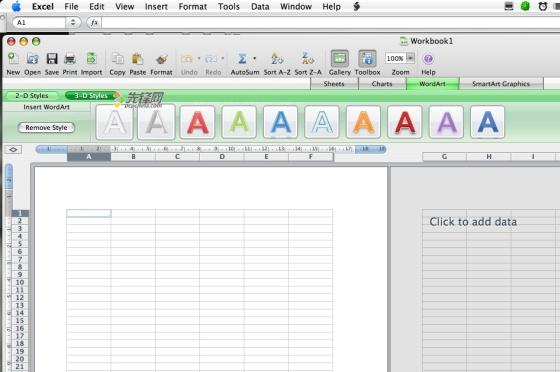Open the Name Box dropdown stepper

(x=73, y=22)
